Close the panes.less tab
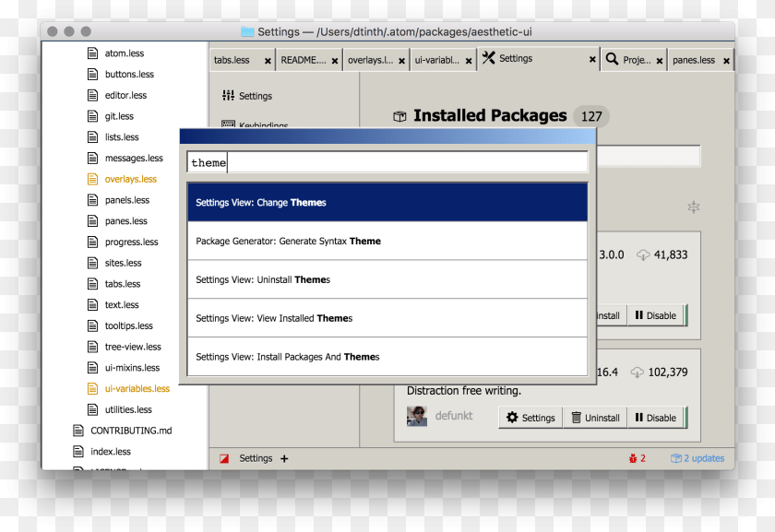Image resolution: width=775 pixels, height=532 pixels. (x=727, y=61)
